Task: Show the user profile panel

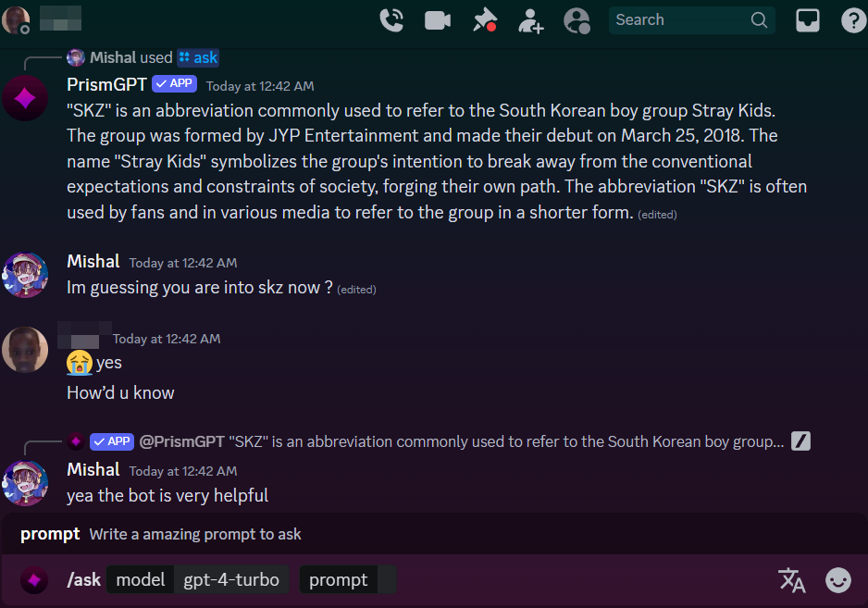Action: [x=577, y=20]
